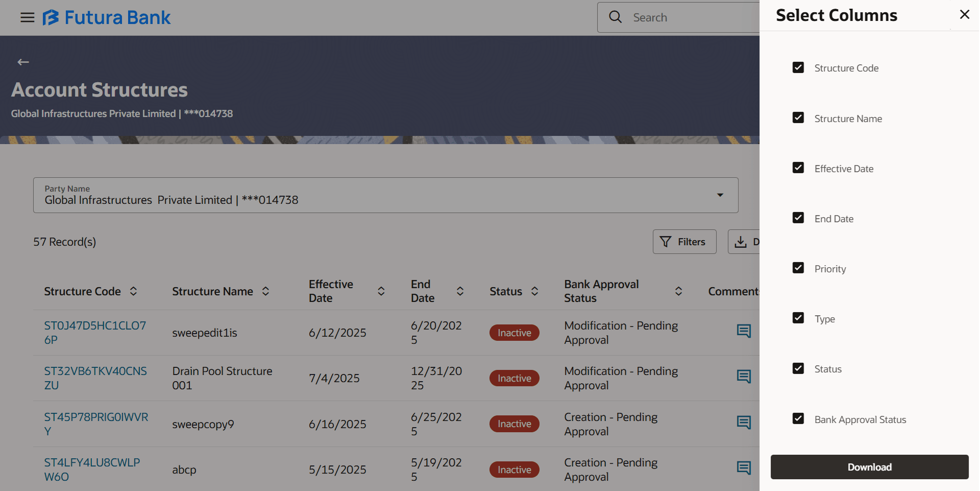Click end date '6/20/2025'
The image size is (980, 491).
click(436, 333)
